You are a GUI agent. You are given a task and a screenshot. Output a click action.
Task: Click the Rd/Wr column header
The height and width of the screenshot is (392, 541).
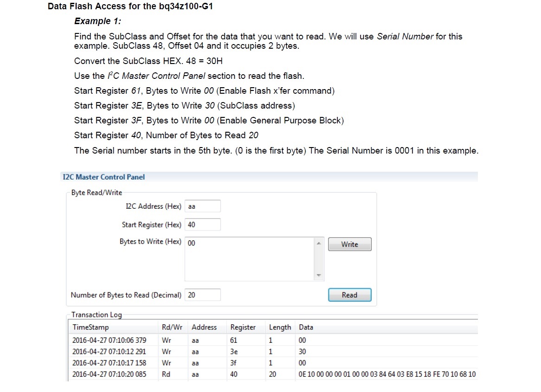(x=173, y=327)
